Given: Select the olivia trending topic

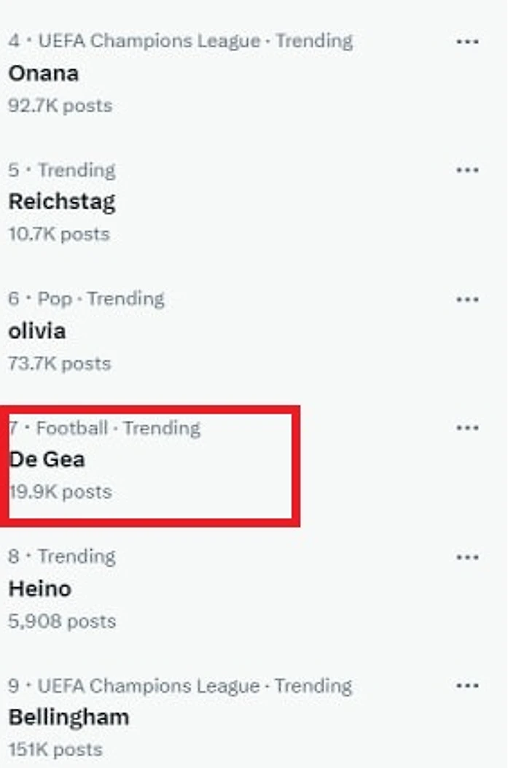Looking at the screenshot, I should pos(36,330).
